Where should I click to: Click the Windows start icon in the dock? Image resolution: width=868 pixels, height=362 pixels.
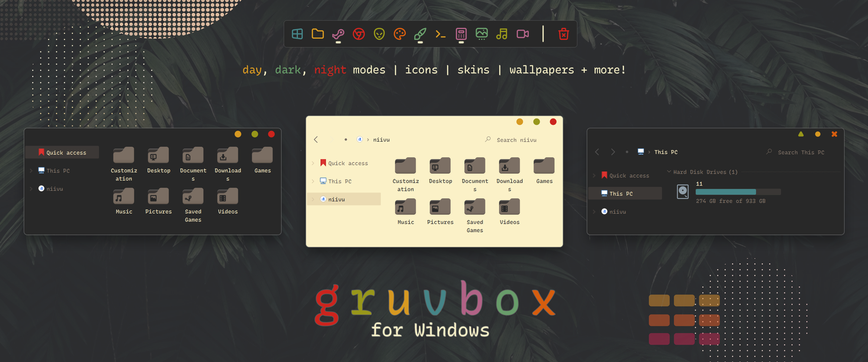pos(297,34)
